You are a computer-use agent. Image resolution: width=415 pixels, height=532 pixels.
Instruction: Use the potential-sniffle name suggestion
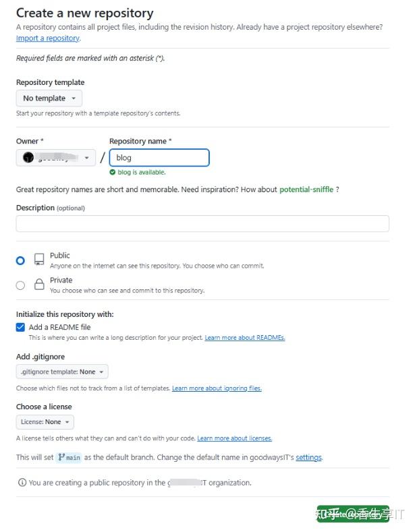tap(306, 189)
